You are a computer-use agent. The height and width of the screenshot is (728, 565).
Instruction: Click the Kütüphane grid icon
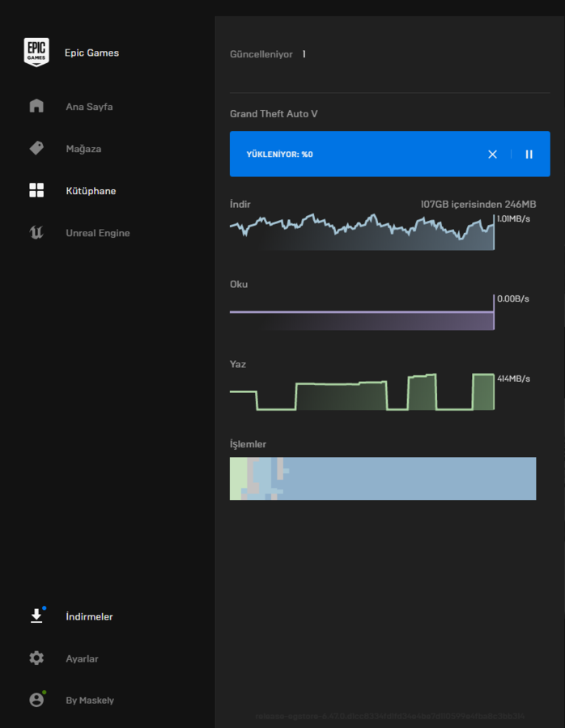coord(36,190)
